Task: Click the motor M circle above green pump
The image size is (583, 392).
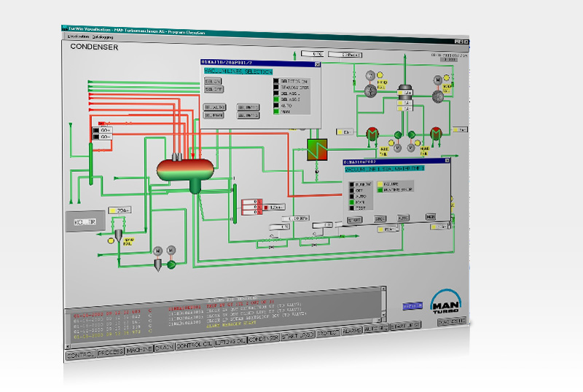Action: 171,250
